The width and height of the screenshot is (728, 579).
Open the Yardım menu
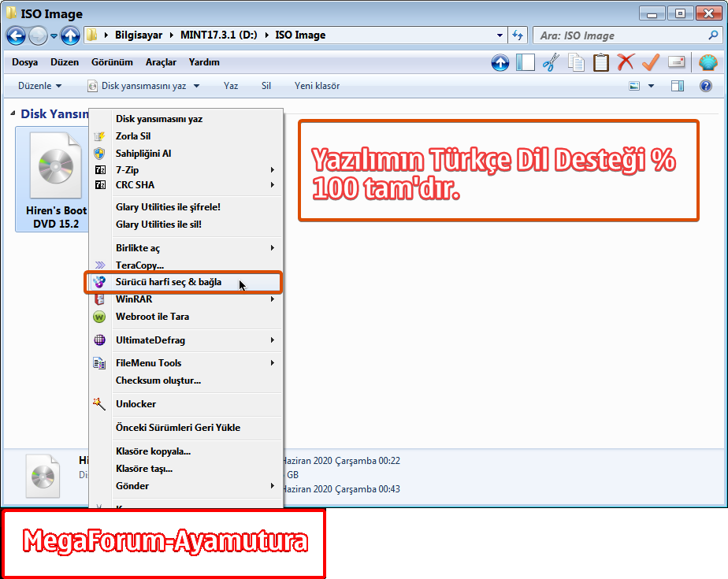(204, 62)
